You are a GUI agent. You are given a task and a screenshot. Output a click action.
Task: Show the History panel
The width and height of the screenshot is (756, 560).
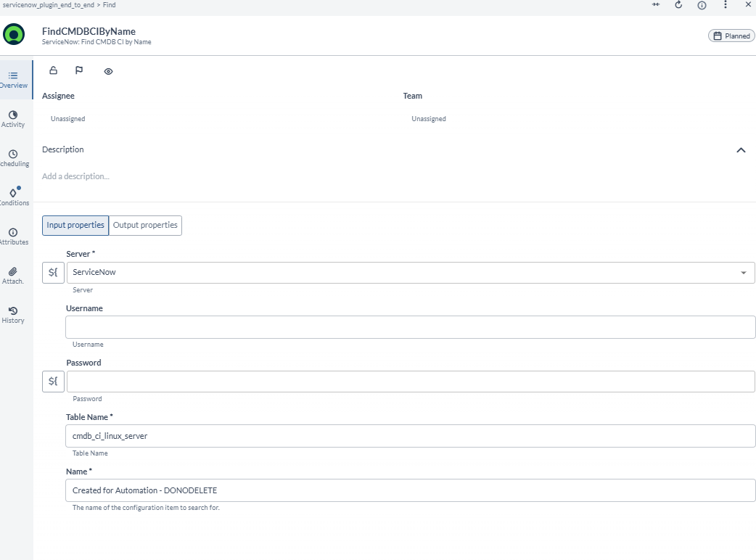(x=12, y=314)
